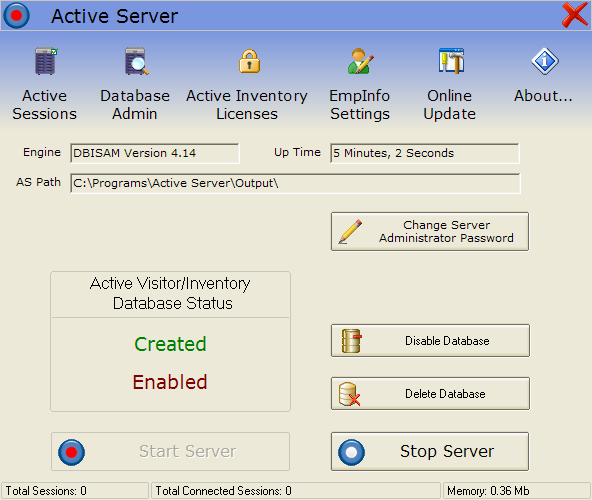Click inside the AS Path field
592x500 pixels.
(x=295, y=183)
